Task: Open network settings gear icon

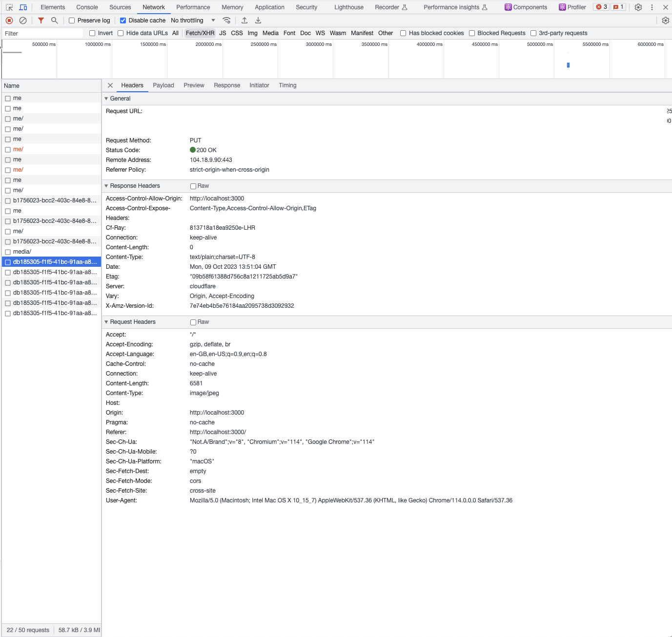Action: (666, 20)
